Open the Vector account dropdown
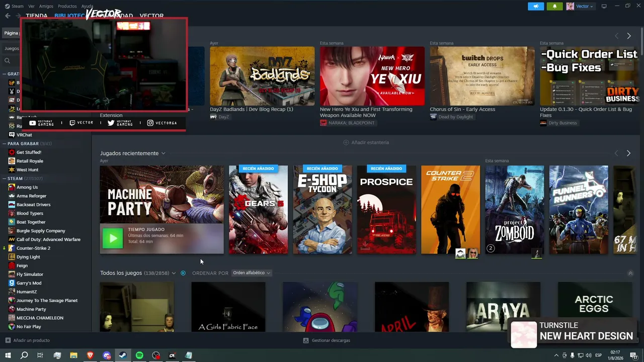 click(x=585, y=6)
